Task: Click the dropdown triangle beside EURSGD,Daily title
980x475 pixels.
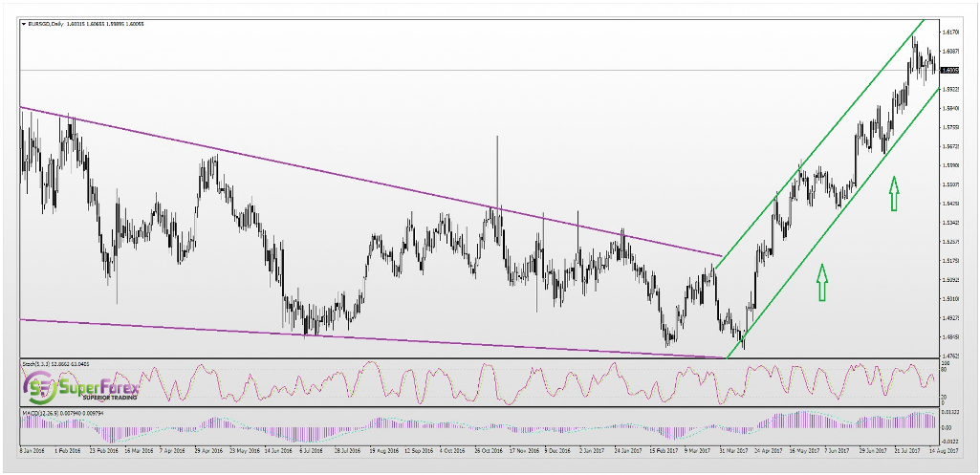Action: point(24,24)
